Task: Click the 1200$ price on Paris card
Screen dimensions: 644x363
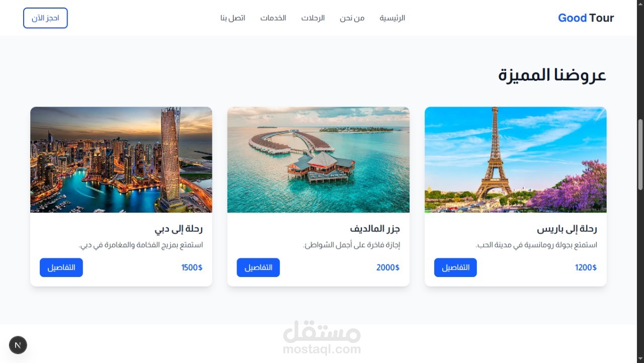Action: pyautogui.click(x=586, y=267)
